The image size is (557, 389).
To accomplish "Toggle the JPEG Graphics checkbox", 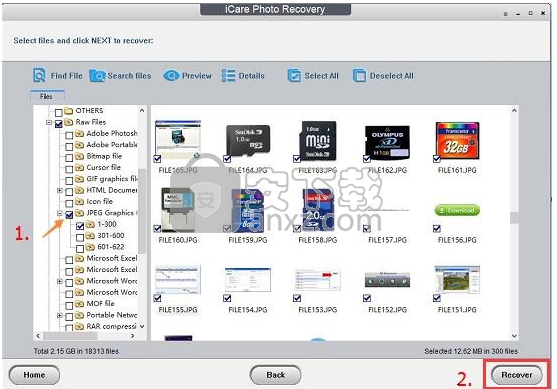I will click(x=69, y=215).
